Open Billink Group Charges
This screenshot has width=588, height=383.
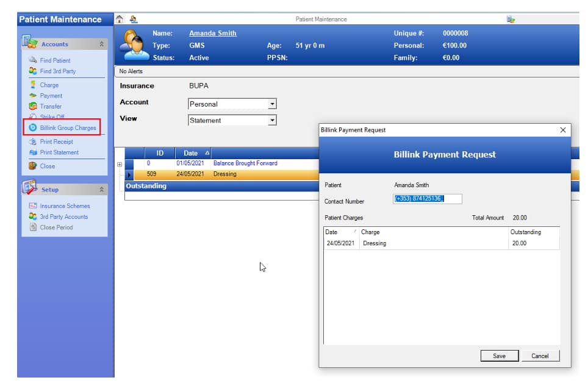(x=68, y=128)
